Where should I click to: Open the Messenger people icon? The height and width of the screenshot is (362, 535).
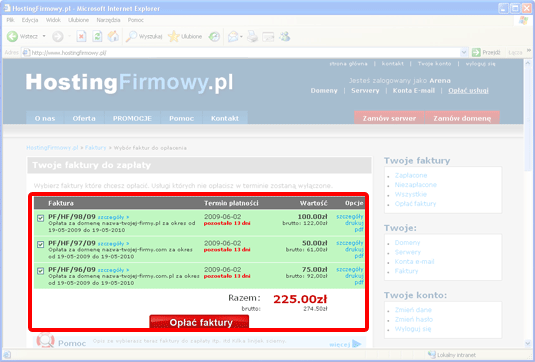coord(285,36)
